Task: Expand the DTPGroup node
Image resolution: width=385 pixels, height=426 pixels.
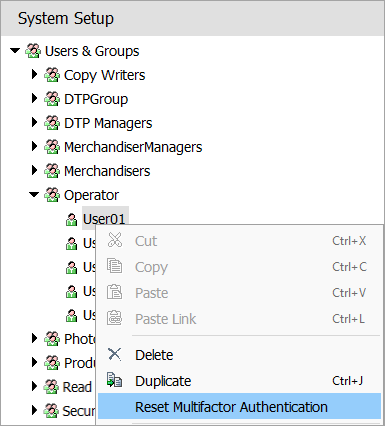Action: click(34, 98)
